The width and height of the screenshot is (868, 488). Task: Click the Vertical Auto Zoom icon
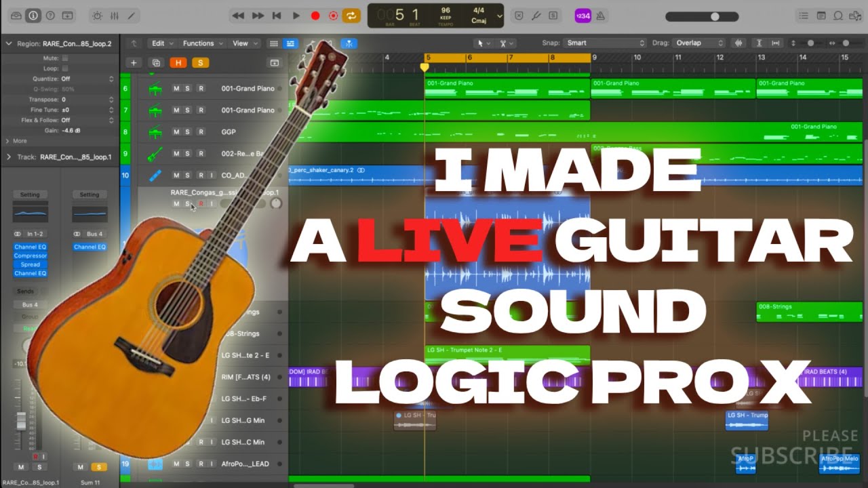pyautogui.click(x=761, y=43)
